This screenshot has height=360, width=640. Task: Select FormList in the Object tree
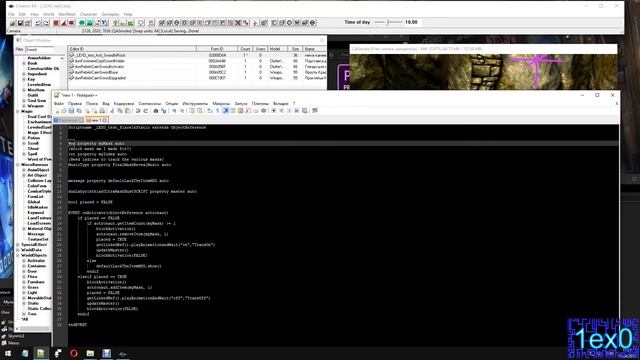36,196
